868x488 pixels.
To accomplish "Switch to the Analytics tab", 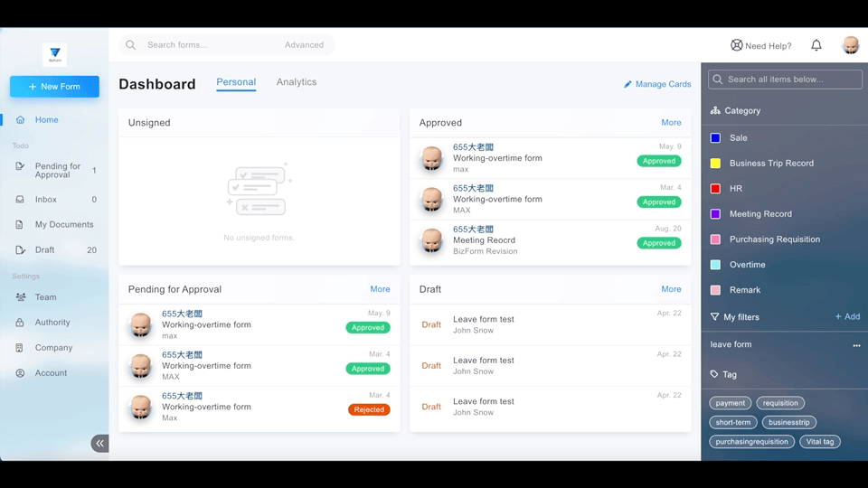I will (x=297, y=82).
